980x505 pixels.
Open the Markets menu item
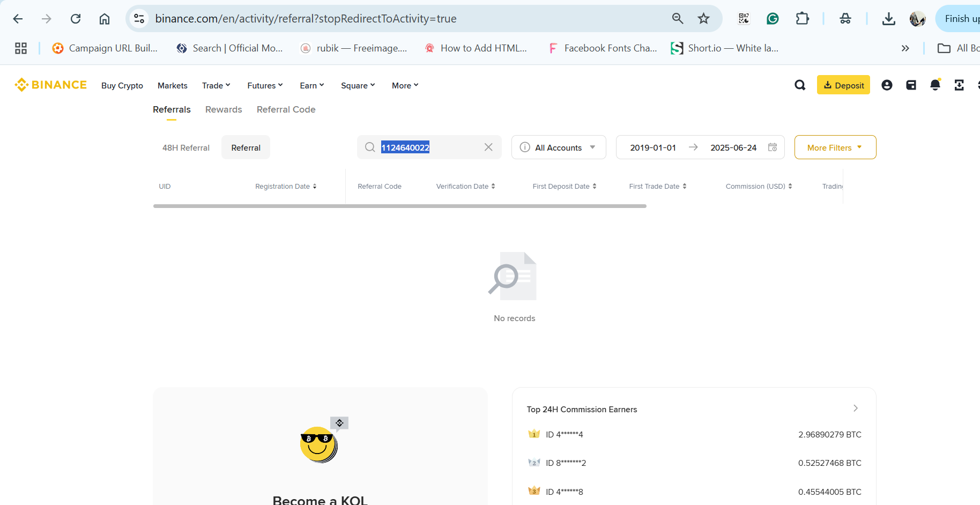coord(173,86)
